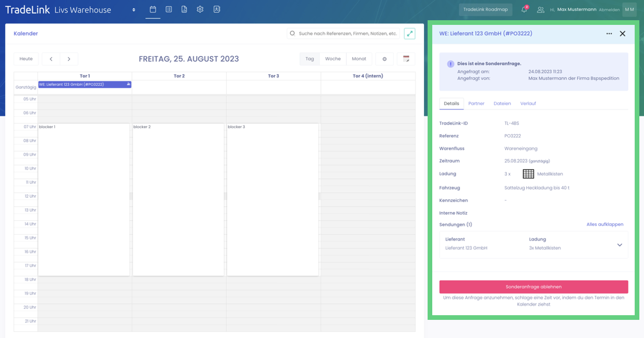Click the Alles aufklappen link
The height and width of the screenshot is (338, 644).
[605, 224]
